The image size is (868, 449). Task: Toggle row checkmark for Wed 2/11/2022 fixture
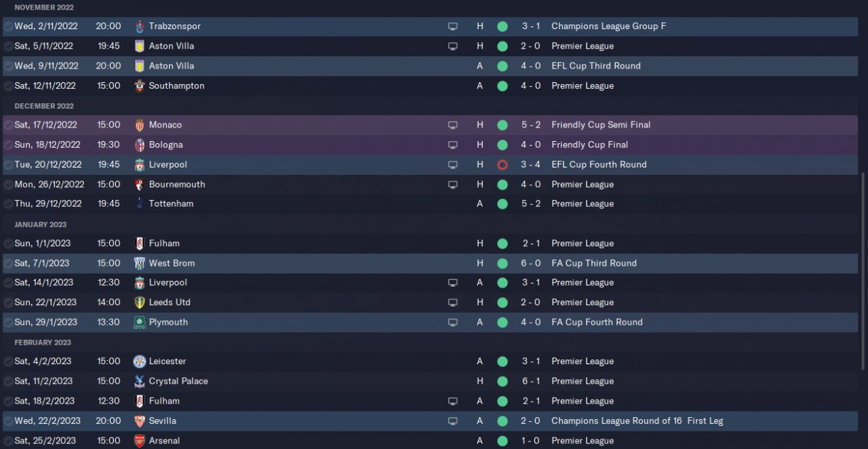(x=7, y=26)
